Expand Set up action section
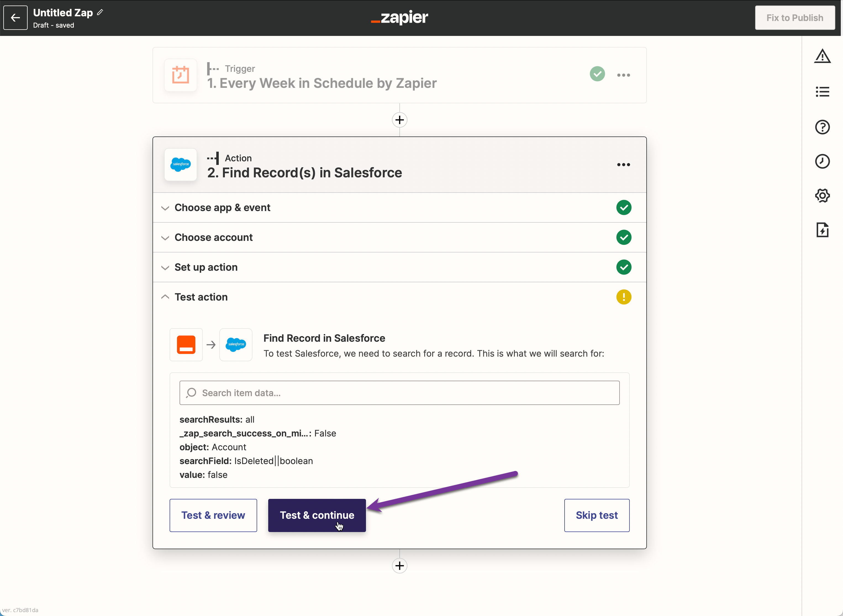This screenshot has width=843, height=616. click(399, 267)
